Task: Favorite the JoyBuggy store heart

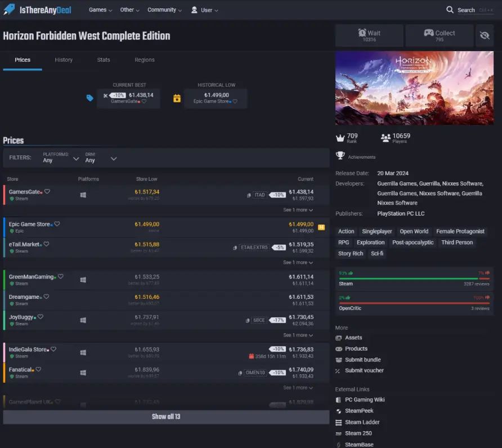Action: point(41,317)
